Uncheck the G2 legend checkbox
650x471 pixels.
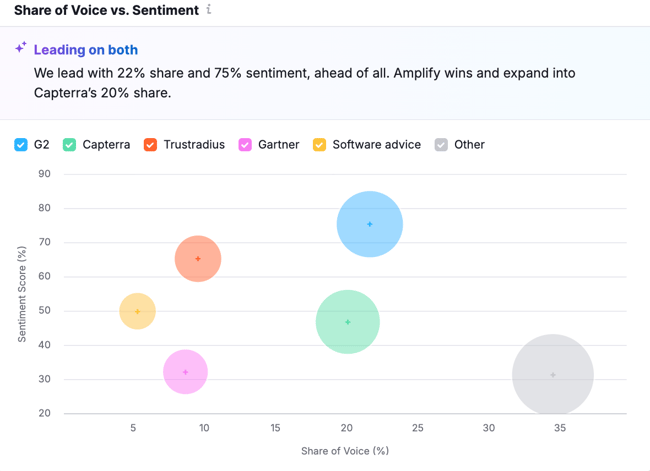tap(21, 145)
